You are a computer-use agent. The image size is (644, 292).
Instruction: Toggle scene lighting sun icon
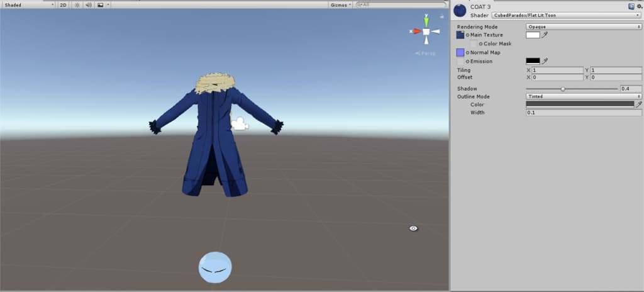[x=77, y=5]
